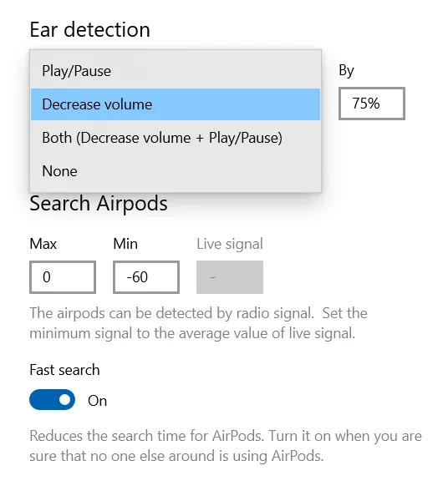This screenshot has height=486, width=448.
Task: Click the 75% volume field
Action: coord(372,104)
